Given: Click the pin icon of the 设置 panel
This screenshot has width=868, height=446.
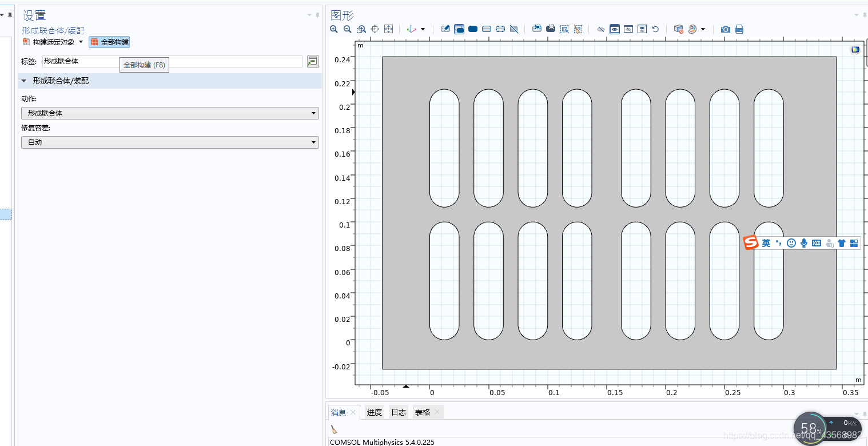Looking at the screenshot, I should [318, 15].
